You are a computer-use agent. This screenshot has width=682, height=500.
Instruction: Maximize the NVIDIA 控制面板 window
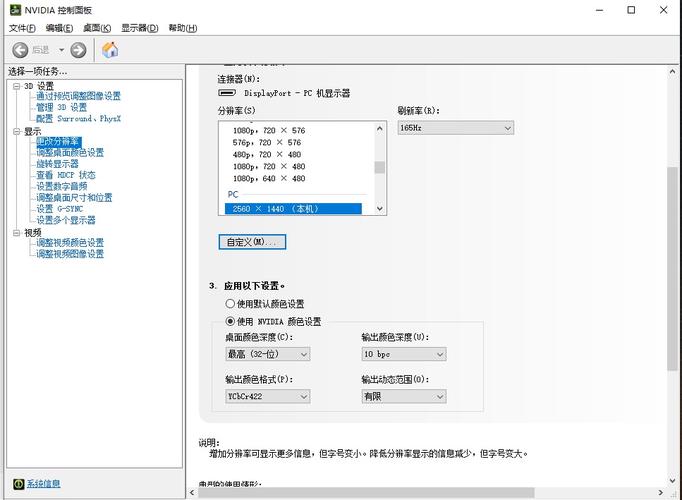coord(631,10)
